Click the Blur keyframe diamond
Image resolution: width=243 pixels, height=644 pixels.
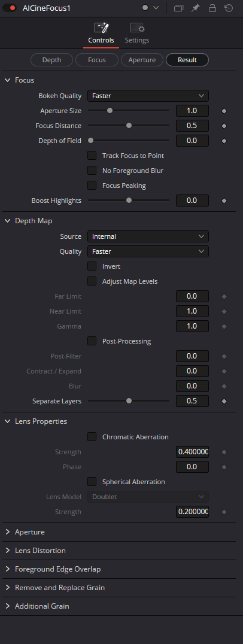pyautogui.click(x=224, y=386)
